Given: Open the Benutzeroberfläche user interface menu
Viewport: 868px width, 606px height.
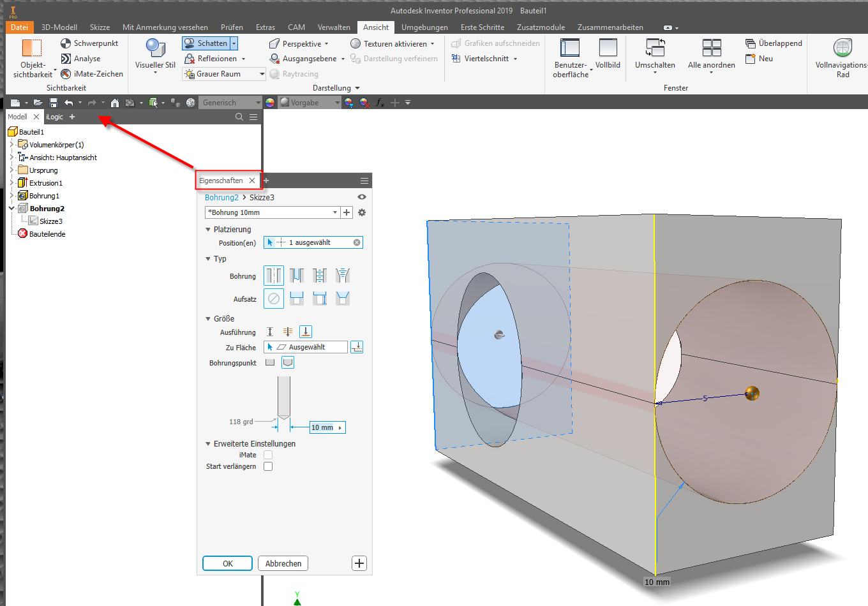Looking at the screenshot, I should pyautogui.click(x=571, y=57).
